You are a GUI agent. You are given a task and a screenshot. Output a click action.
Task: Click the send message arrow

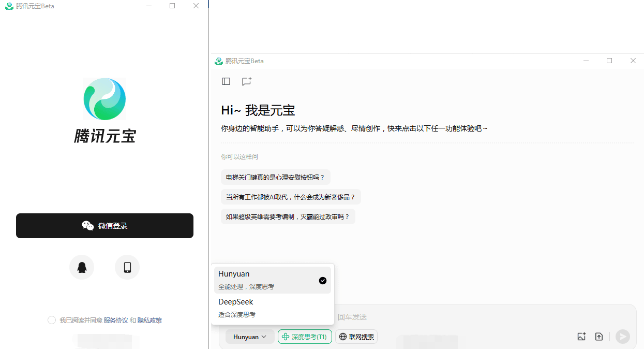622,336
